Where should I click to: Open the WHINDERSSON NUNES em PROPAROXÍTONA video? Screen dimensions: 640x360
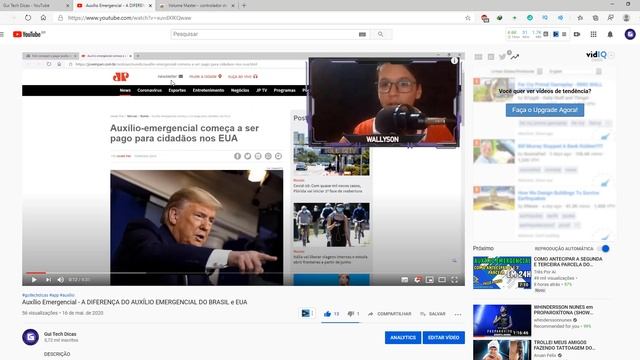[x=564, y=309]
